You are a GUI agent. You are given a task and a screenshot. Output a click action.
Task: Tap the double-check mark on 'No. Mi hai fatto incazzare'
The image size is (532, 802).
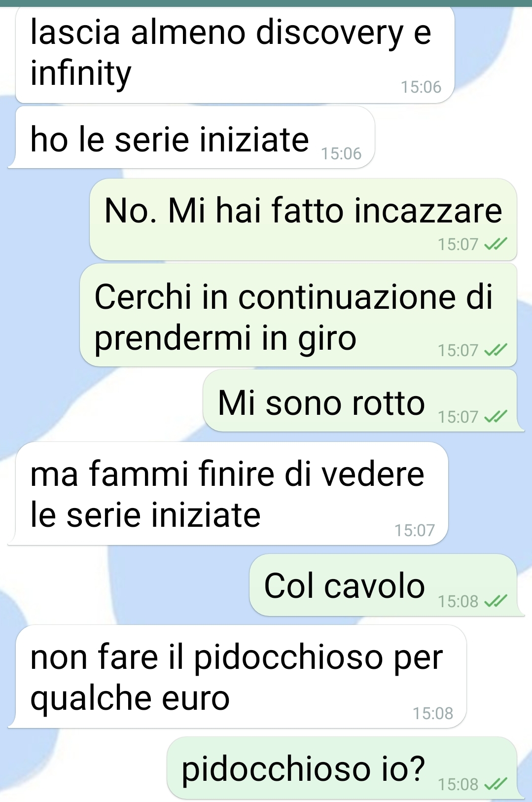coord(496,244)
